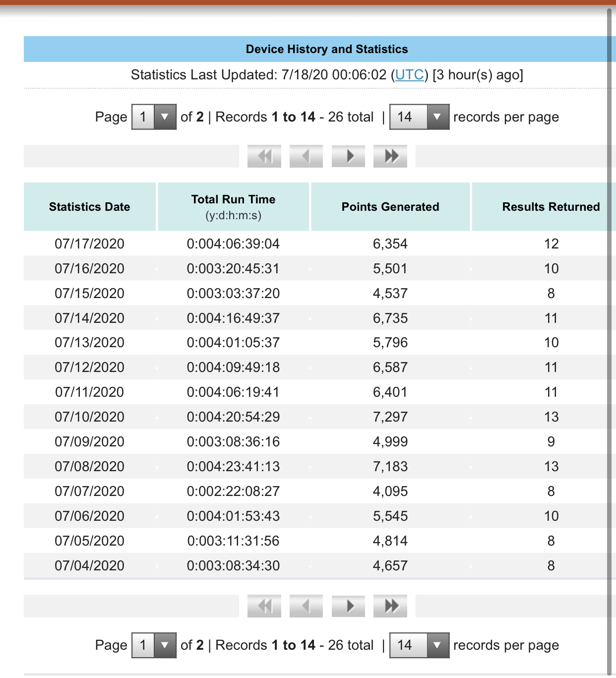Go to next page using bottom arrow
The width and height of the screenshot is (616, 678).
pyautogui.click(x=349, y=606)
